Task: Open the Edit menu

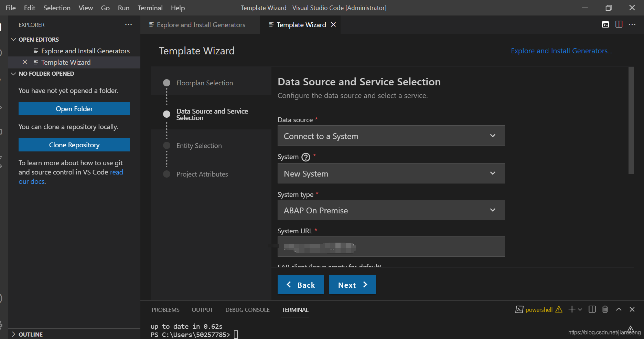Action: 30,8
